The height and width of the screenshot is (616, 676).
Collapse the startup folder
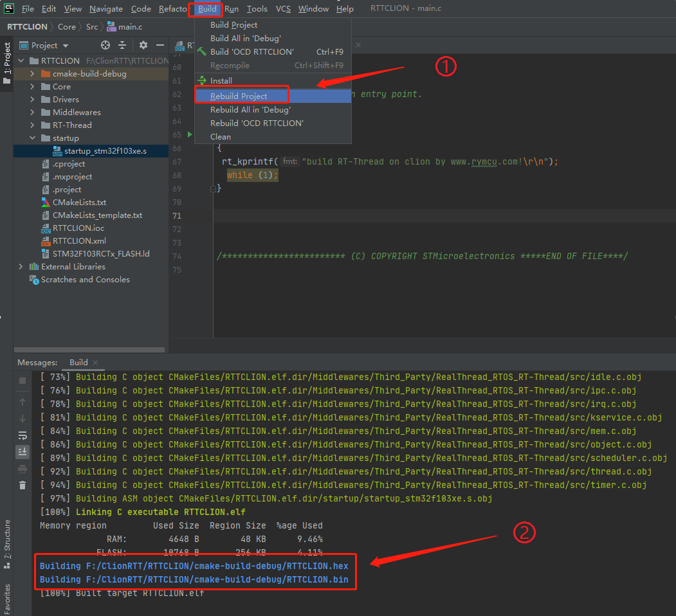tap(32, 138)
